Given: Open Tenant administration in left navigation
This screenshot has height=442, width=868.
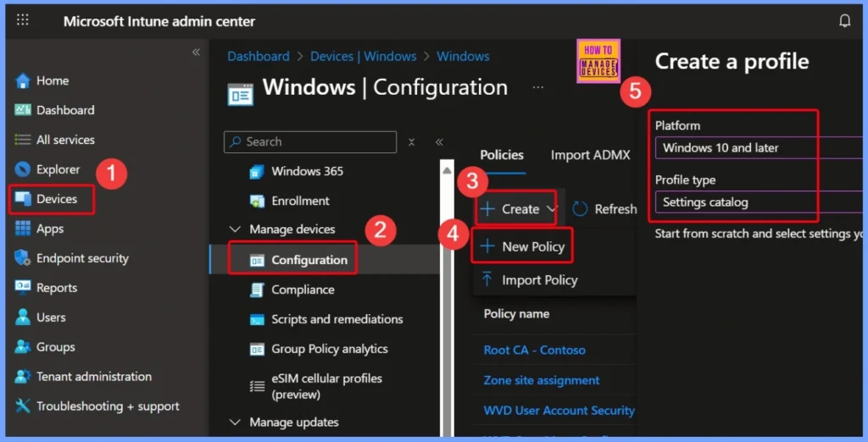Looking at the screenshot, I should [x=93, y=377].
